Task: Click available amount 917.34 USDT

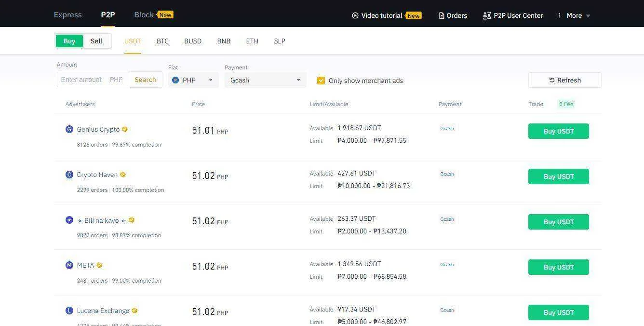Action: point(356,309)
